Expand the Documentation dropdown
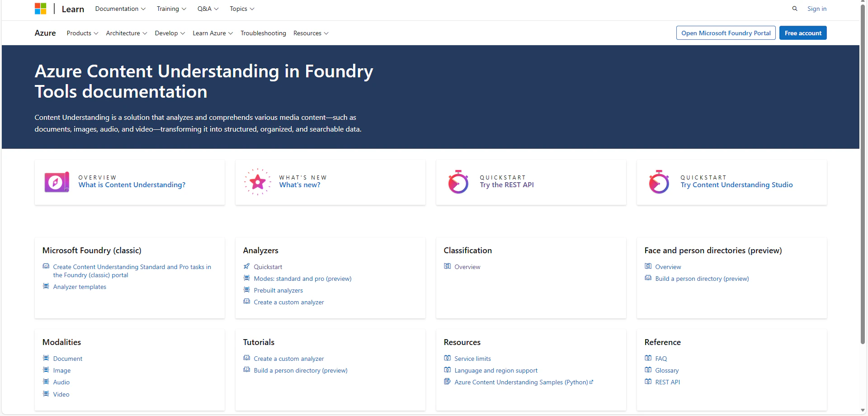 click(x=120, y=9)
